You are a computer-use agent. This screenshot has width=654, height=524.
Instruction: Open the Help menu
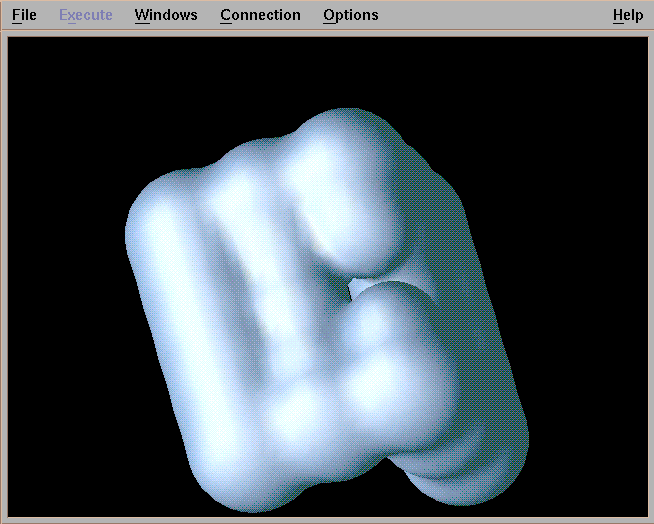pyautogui.click(x=628, y=15)
